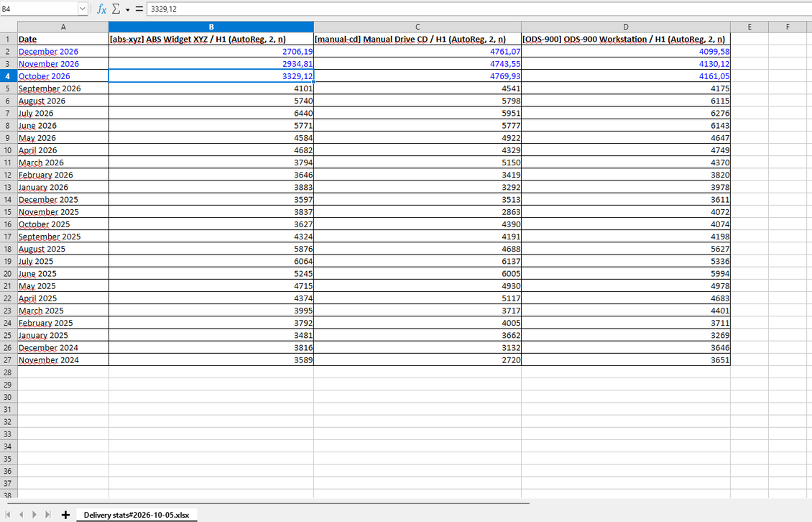The width and height of the screenshot is (812, 522).
Task: Select cell with value 2863
Action: [417, 212]
